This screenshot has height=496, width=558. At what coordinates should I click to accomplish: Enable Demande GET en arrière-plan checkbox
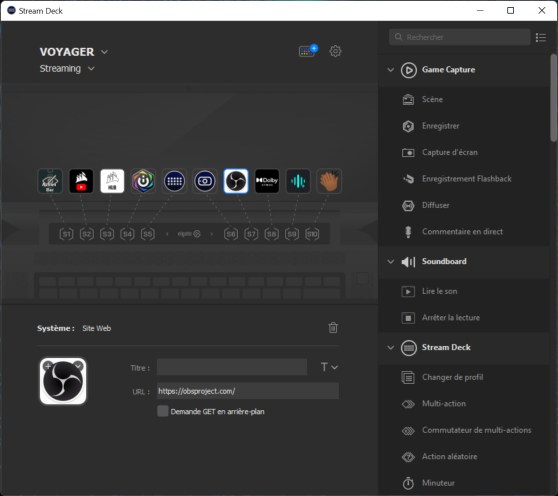[163, 411]
